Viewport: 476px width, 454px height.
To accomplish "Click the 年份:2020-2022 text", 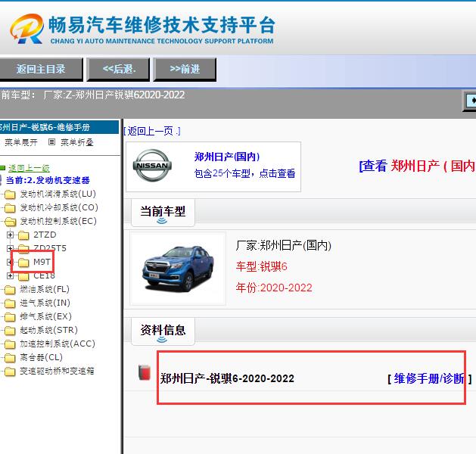I will pyautogui.click(x=274, y=288).
